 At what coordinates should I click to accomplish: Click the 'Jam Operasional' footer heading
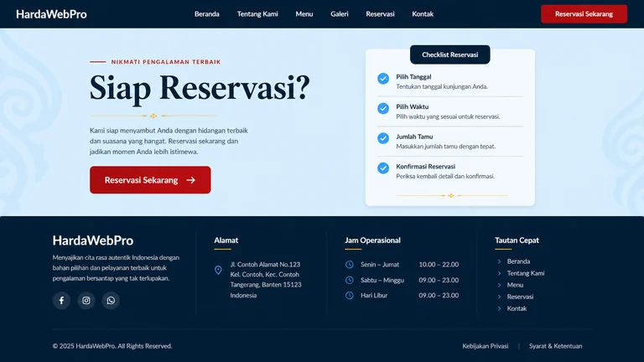(x=372, y=240)
